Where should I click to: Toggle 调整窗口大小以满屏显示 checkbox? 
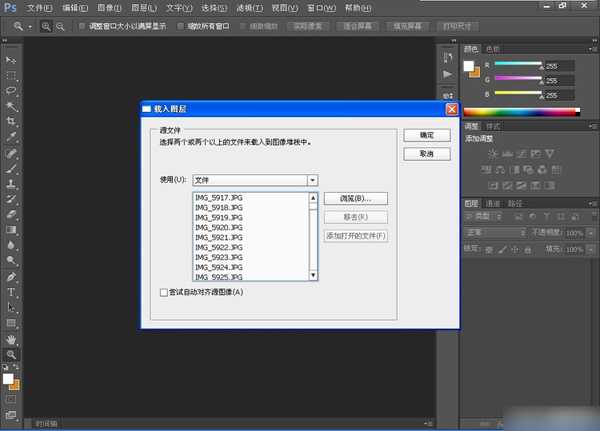coord(81,24)
